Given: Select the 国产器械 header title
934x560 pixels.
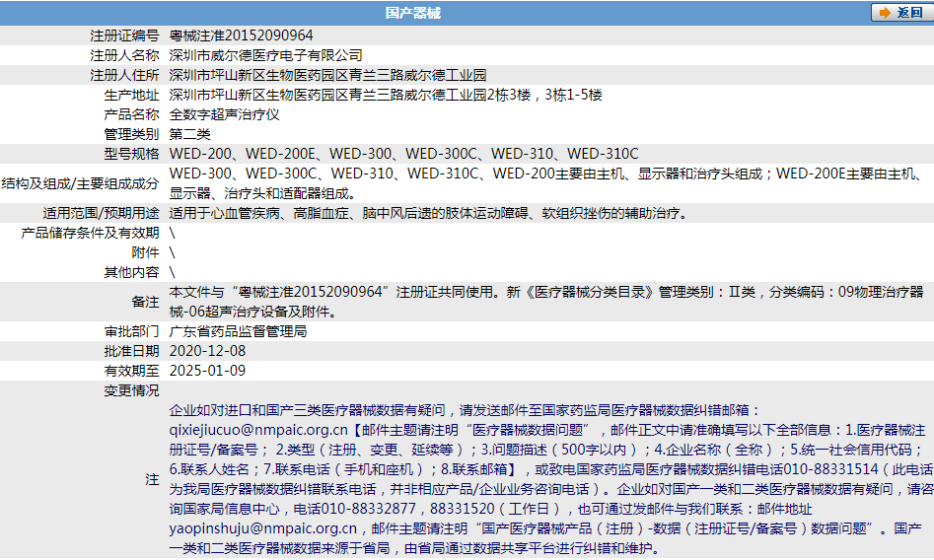Looking at the screenshot, I should click(413, 13).
